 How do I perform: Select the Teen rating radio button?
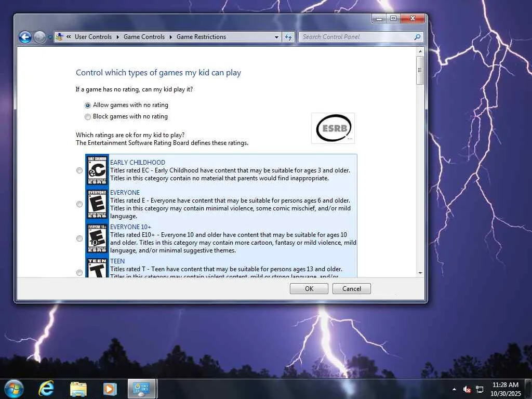[79, 272]
